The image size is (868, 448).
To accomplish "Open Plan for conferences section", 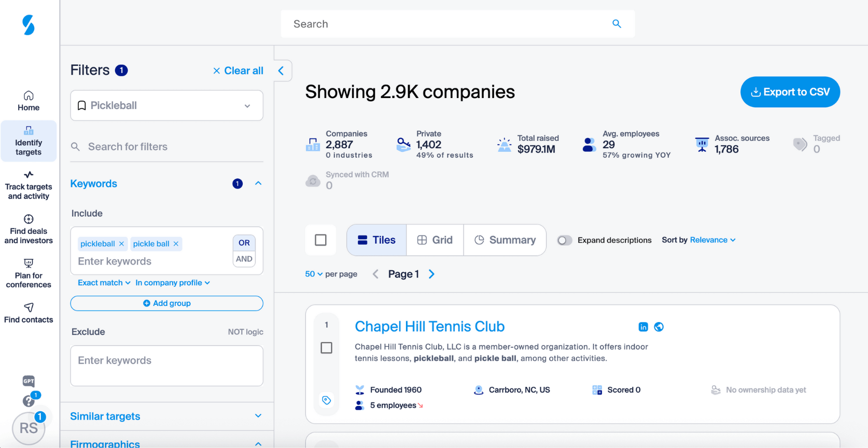I will [29, 273].
